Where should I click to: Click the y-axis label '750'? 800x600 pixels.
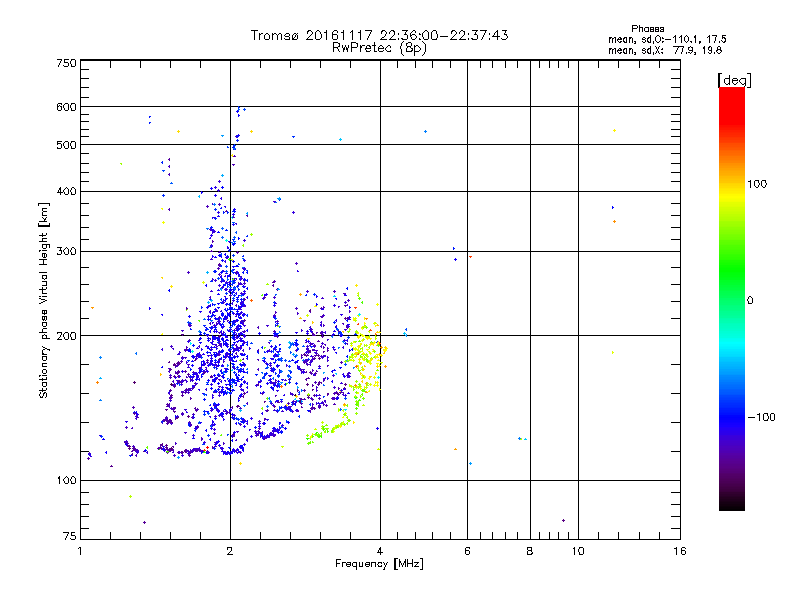pos(66,63)
